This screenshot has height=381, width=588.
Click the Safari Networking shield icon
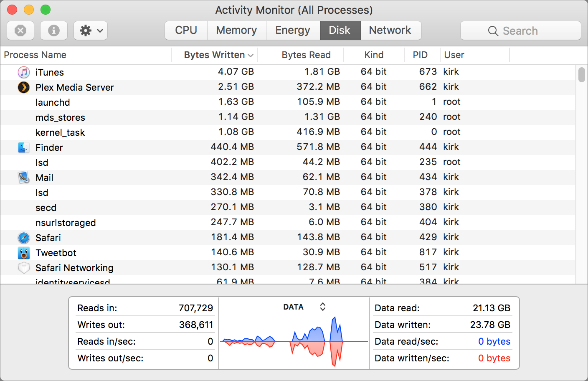23,267
